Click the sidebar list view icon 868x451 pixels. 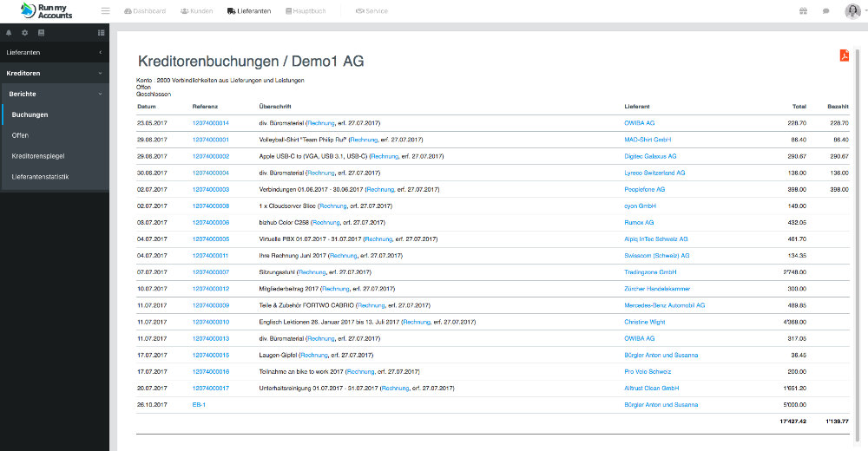(x=102, y=33)
